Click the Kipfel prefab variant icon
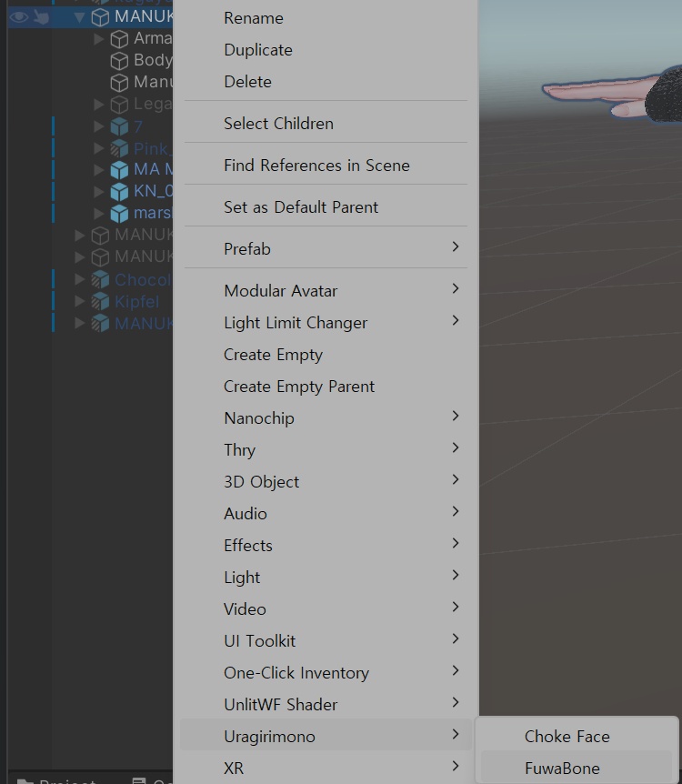The image size is (682, 784). (100, 301)
